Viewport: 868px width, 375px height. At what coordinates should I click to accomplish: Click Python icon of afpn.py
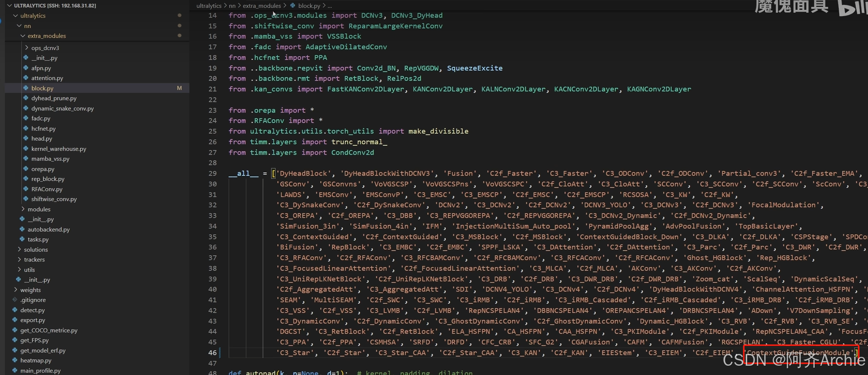26,68
